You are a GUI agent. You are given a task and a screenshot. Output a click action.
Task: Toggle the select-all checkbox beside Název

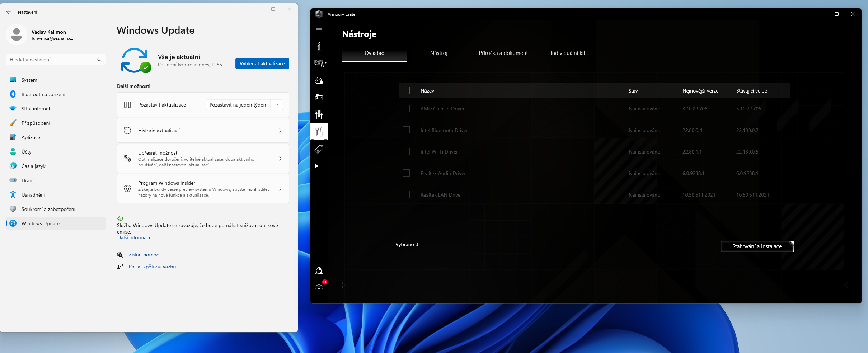click(x=406, y=90)
